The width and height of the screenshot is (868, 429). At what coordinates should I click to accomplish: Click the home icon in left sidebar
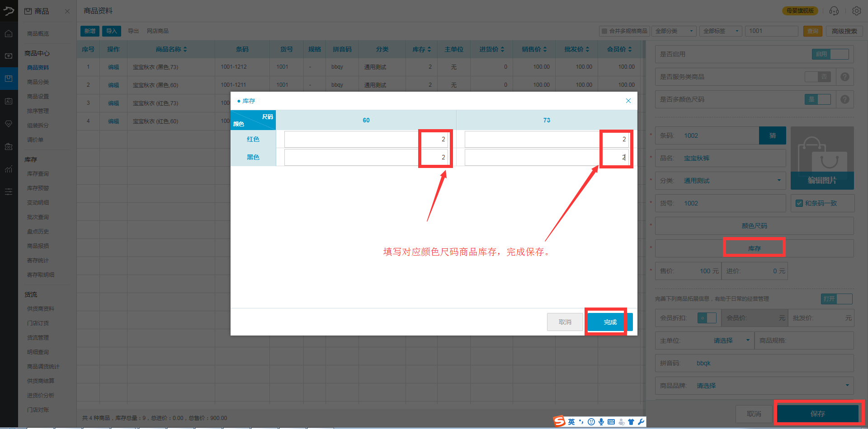[x=9, y=33]
